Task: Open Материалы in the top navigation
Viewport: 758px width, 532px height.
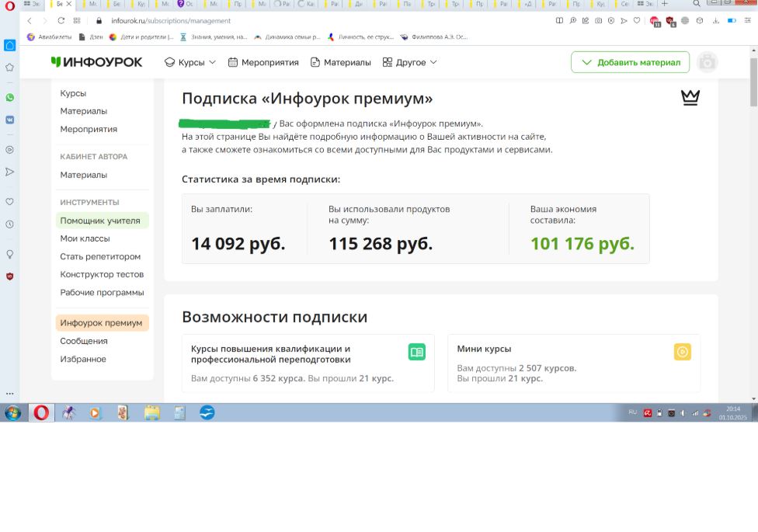Action: click(340, 62)
